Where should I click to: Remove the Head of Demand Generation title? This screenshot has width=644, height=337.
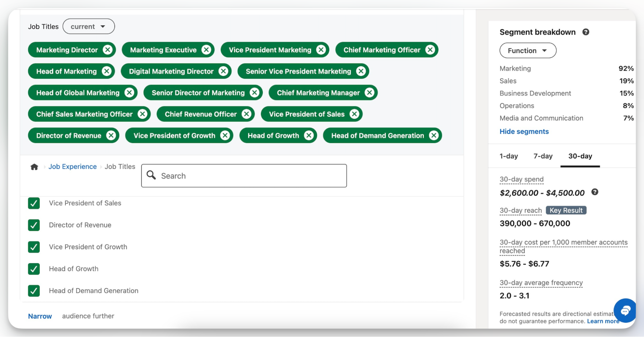(433, 136)
